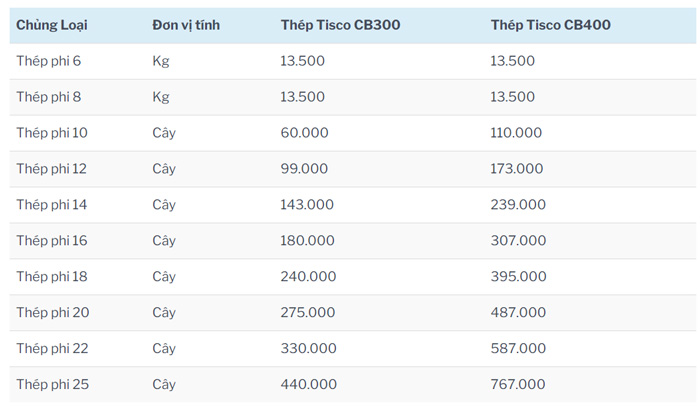The image size is (700, 406).
Task: Click the Thép phi 12 cell
Action: (52, 169)
